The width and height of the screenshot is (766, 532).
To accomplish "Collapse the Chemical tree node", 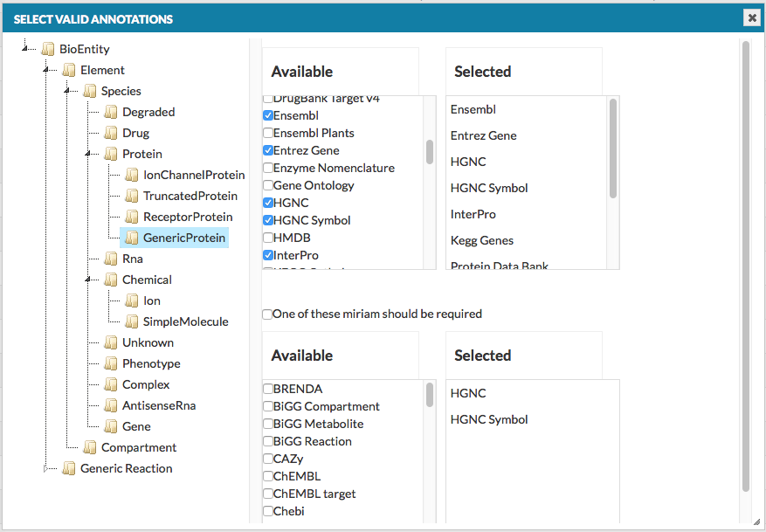I will pyautogui.click(x=88, y=280).
